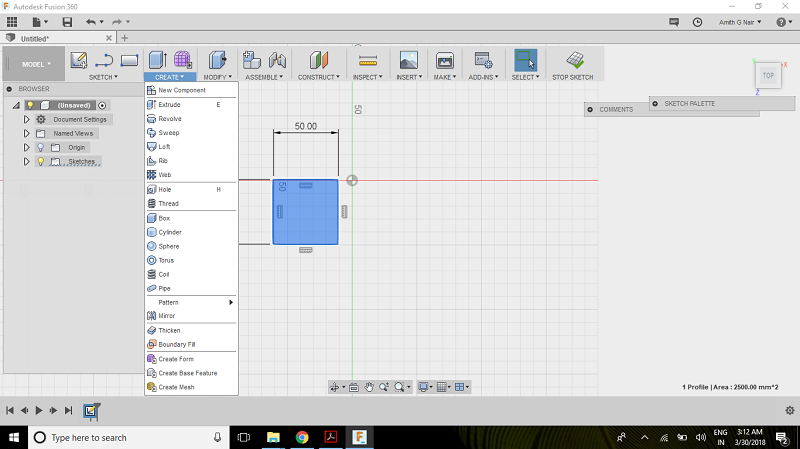Open Pattern submenu in Create menu
The width and height of the screenshot is (800, 449).
tap(191, 302)
